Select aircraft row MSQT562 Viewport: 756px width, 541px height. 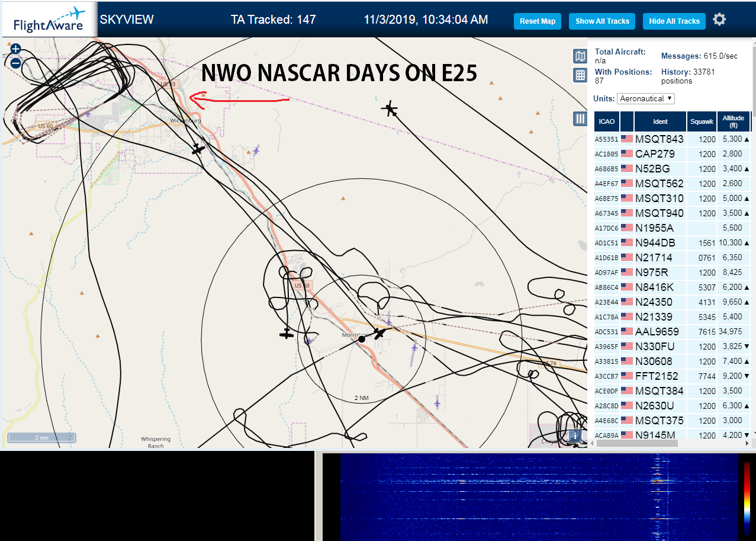coord(673,184)
